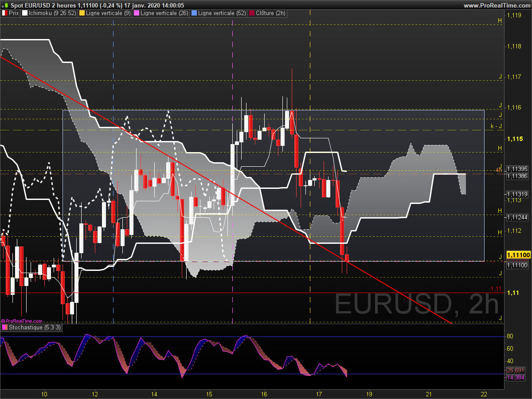Screen dimensions: 532x399
Task: Click the 25,691 stochastic value tag
Action: tap(516, 370)
